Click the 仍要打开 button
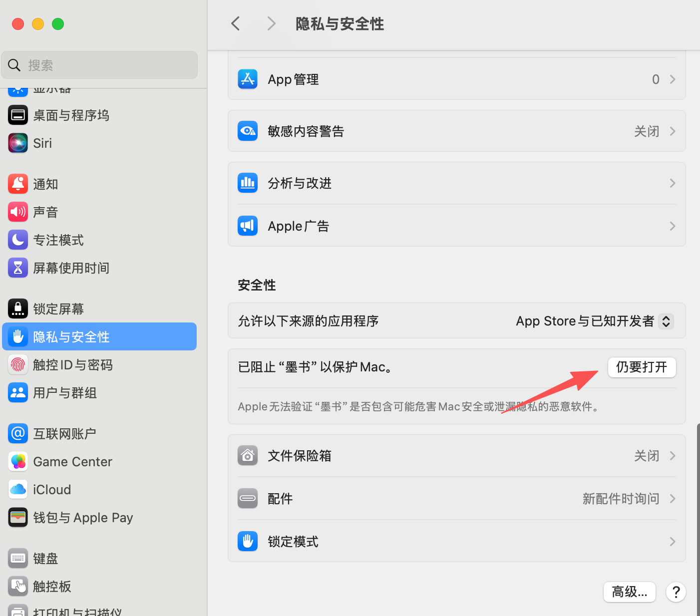 coord(642,367)
